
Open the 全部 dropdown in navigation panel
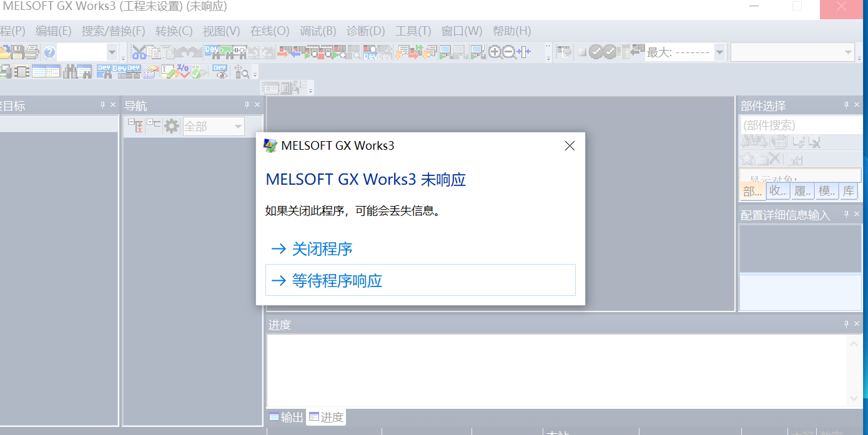point(238,127)
